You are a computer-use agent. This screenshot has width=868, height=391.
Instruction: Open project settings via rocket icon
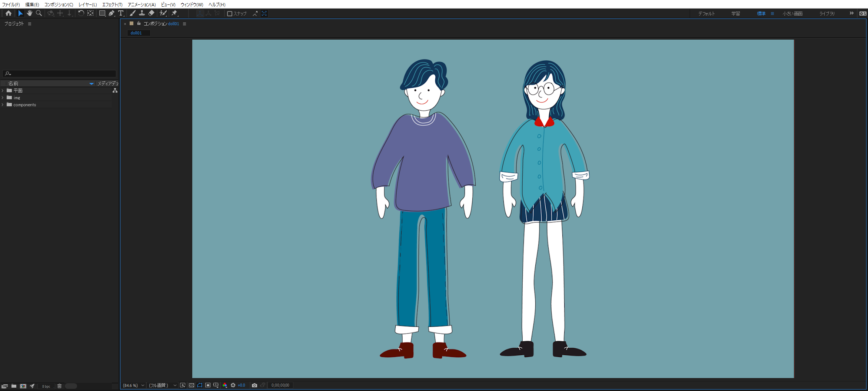tap(32, 386)
